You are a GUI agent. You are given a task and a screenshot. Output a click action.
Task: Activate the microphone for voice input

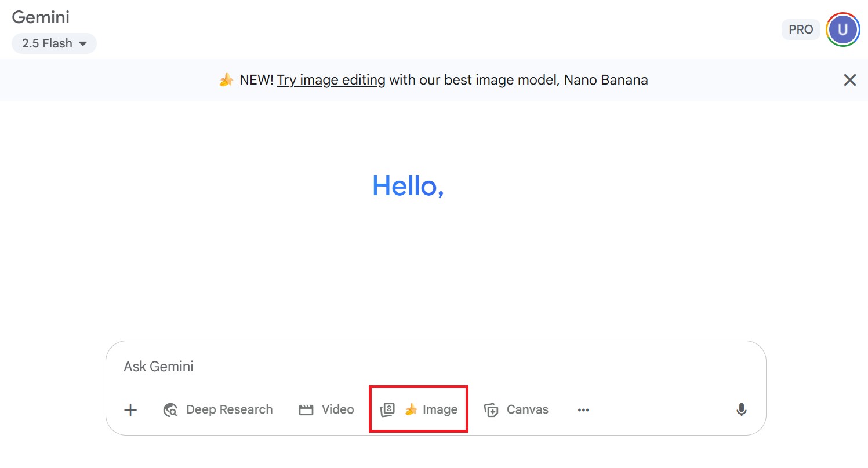pyautogui.click(x=741, y=409)
